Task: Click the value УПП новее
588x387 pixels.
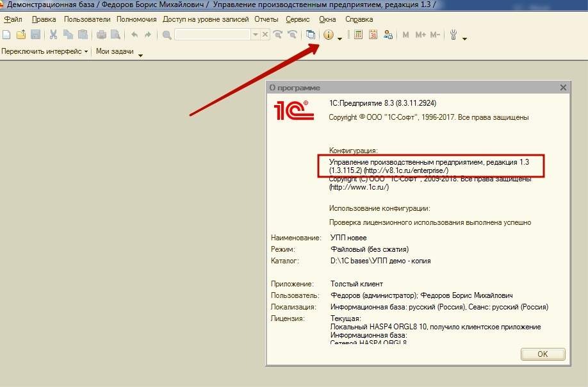Action: tap(348, 238)
